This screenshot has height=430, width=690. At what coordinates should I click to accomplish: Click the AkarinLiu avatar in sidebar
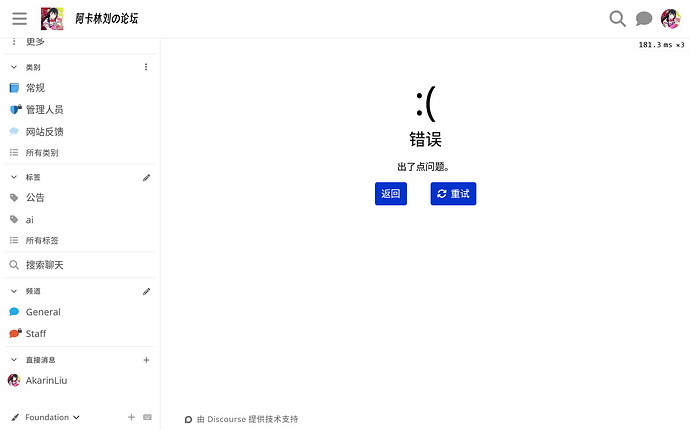[14, 380]
